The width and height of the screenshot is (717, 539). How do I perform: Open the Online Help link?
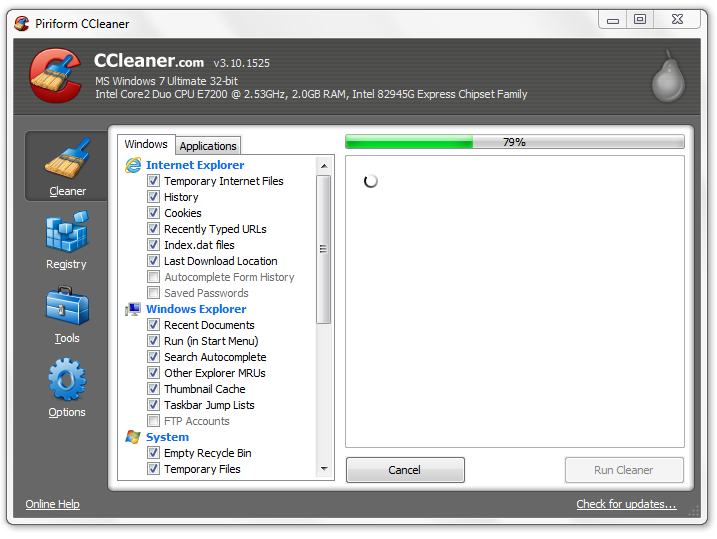(53, 504)
